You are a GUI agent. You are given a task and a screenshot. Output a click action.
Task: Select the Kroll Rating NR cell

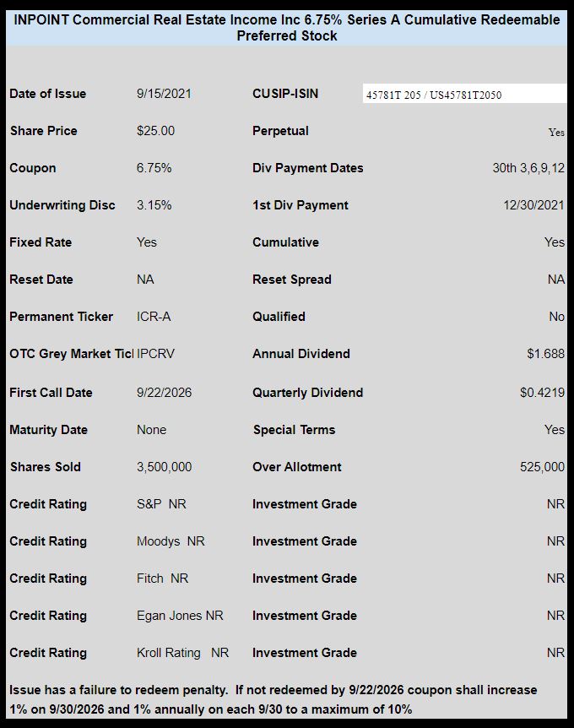click(x=183, y=653)
